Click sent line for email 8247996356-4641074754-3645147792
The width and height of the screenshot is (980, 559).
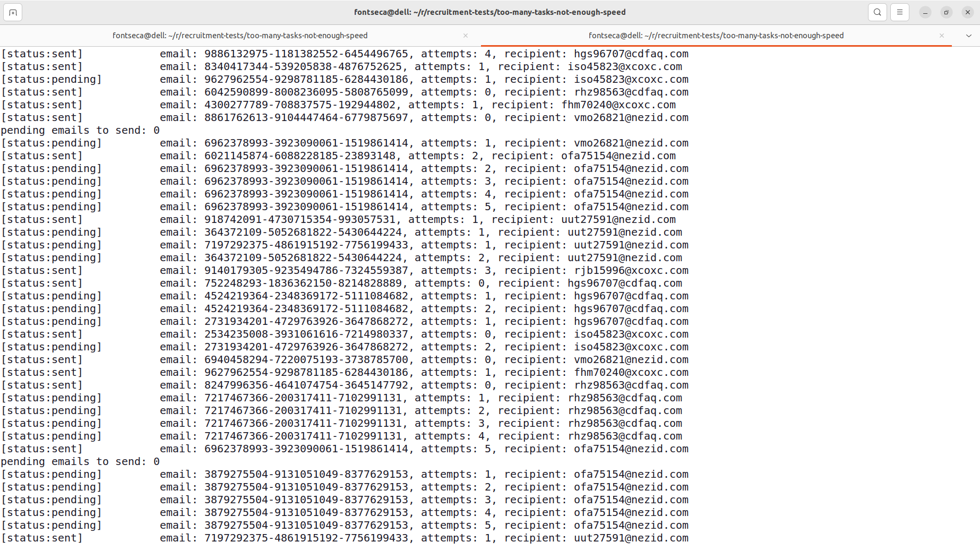pyautogui.click(x=345, y=385)
